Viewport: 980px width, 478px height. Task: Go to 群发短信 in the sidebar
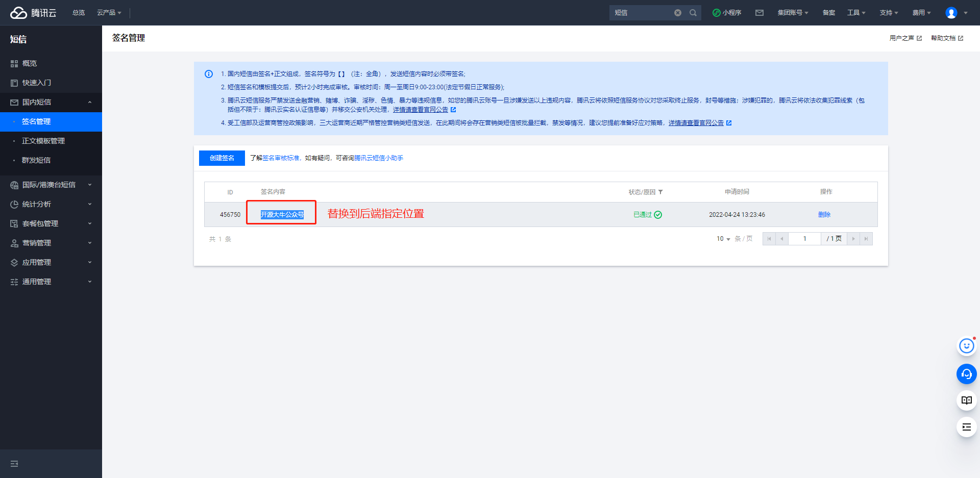tap(36, 160)
